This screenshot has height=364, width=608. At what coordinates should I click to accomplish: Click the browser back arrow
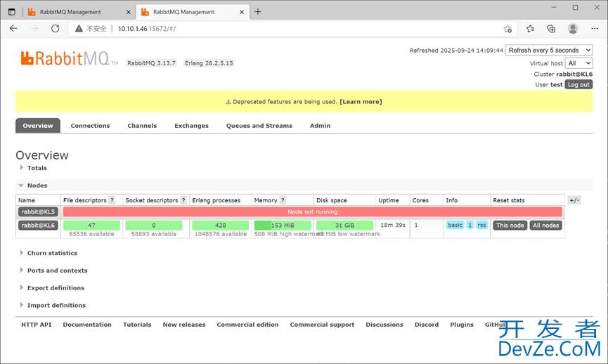(x=14, y=29)
